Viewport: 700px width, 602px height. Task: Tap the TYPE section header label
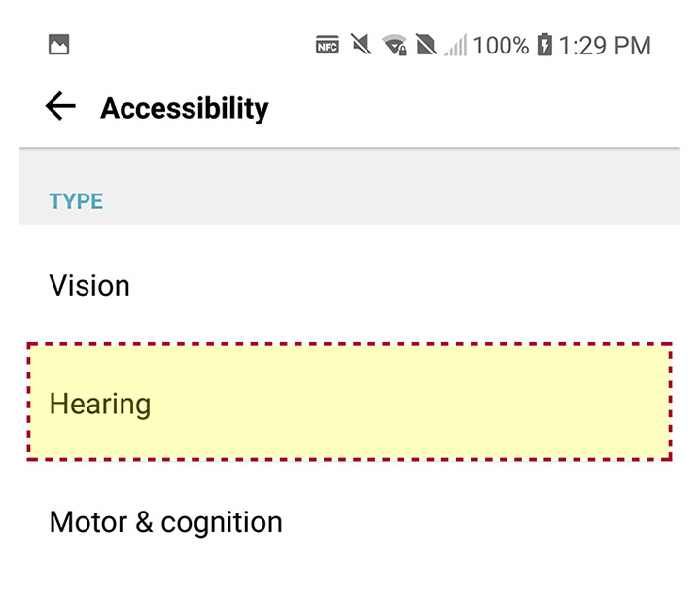tap(76, 201)
